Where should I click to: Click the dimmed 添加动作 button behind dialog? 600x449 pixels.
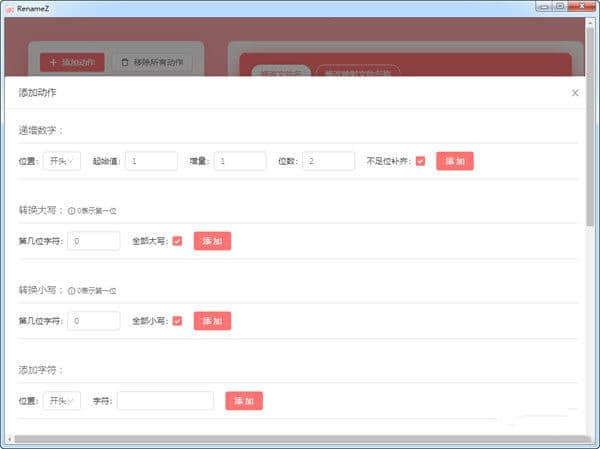click(x=72, y=62)
